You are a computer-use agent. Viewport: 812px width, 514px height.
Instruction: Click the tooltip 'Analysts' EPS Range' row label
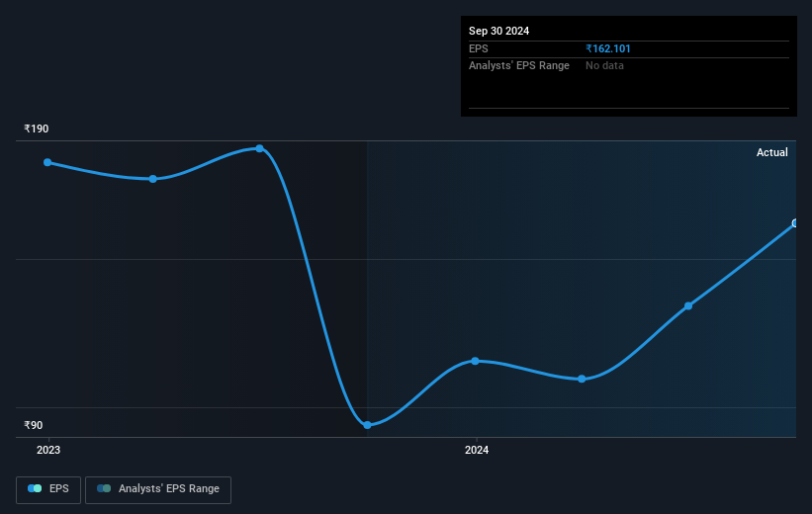[519, 66]
